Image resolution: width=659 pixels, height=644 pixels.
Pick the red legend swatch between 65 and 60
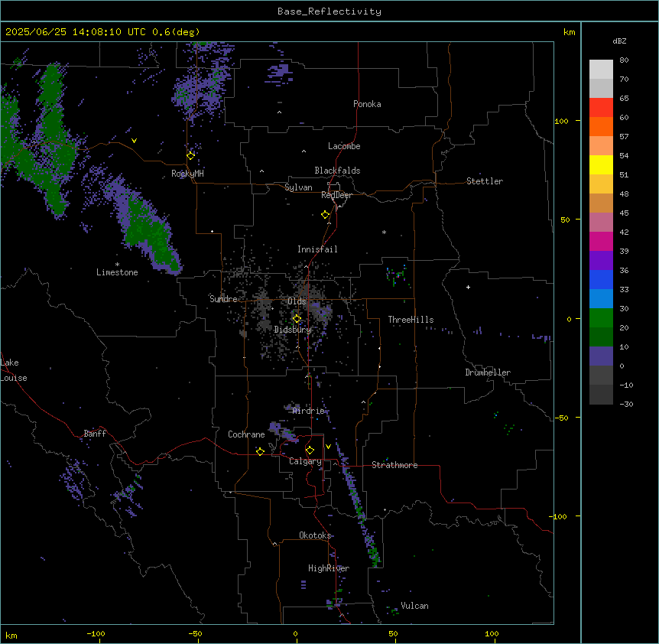pyautogui.click(x=601, y=108)
